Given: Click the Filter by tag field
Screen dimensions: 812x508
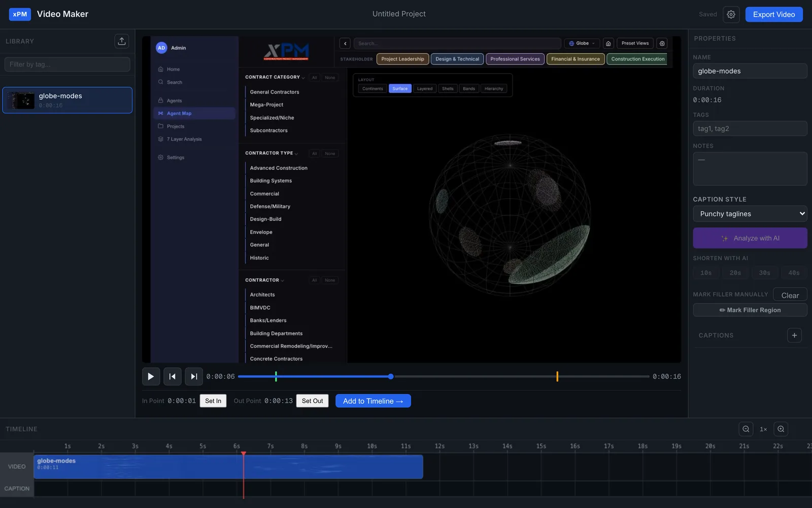Looking at the screenshot, I should point(67,65).
